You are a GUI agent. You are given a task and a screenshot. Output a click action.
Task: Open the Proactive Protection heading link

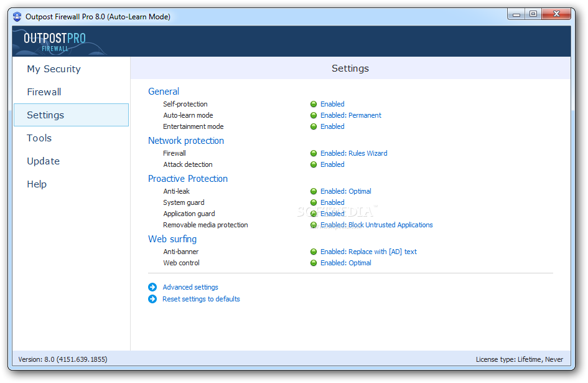coord(188,178)
